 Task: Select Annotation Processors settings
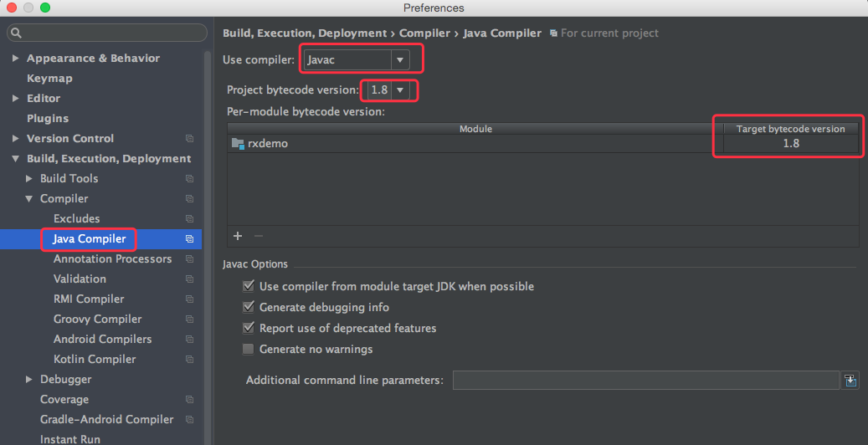click(x=112, y=259)
